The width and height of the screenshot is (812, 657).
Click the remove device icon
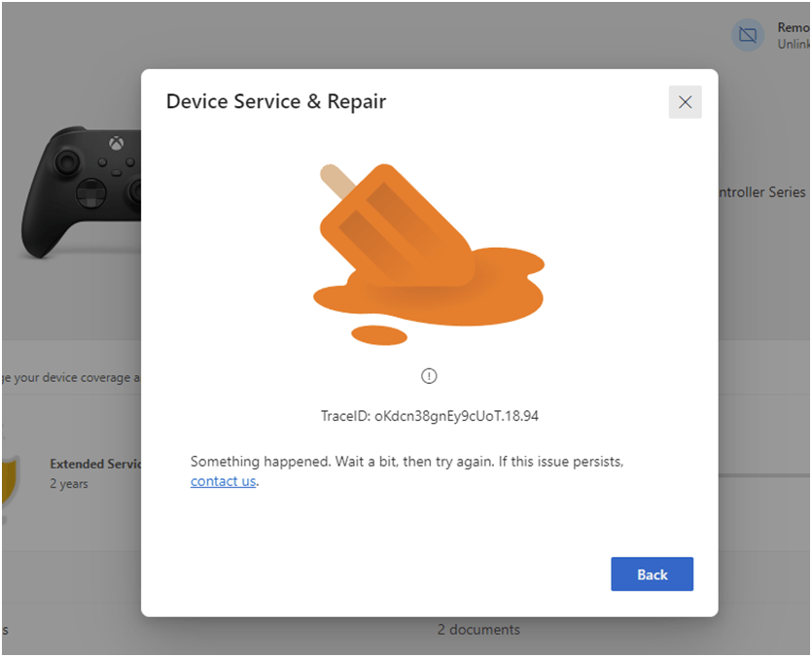pos(747,35)
